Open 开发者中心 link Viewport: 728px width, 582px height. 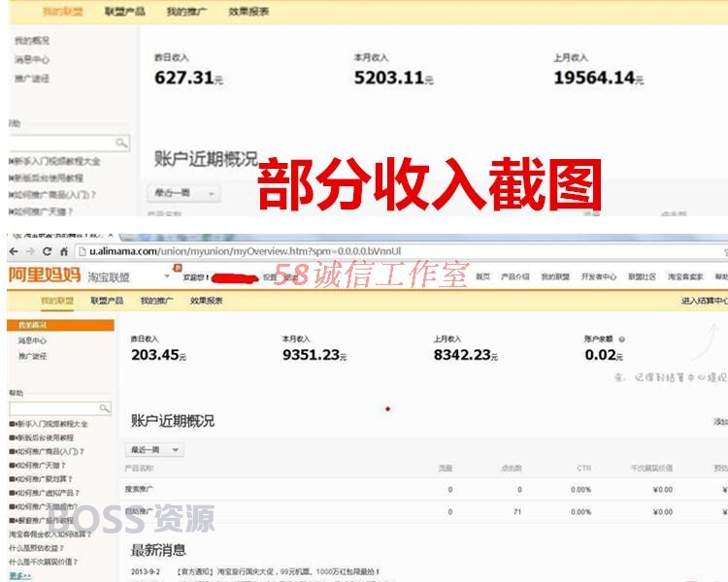[599, 276]
